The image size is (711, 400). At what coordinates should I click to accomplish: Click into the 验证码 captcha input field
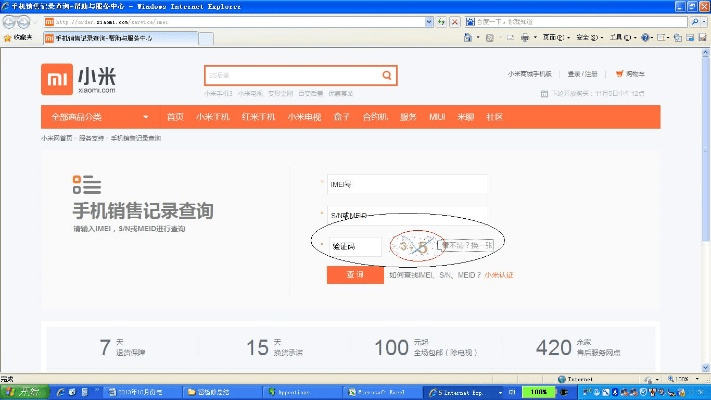(x=355, y=245)
